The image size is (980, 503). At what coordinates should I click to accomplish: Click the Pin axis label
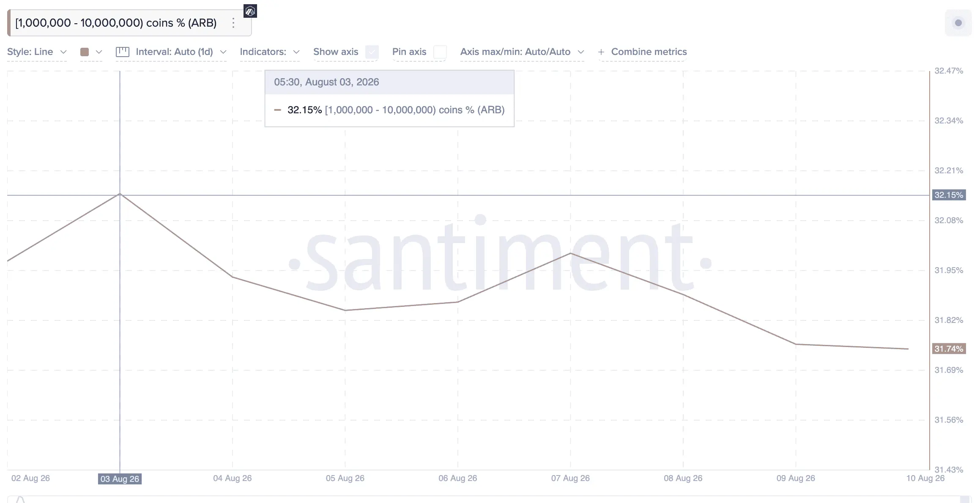coord(409,52)
